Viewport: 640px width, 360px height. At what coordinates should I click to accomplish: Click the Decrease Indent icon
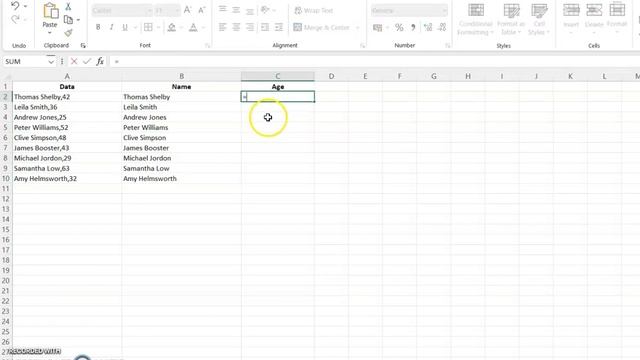(x=265, y=27)
